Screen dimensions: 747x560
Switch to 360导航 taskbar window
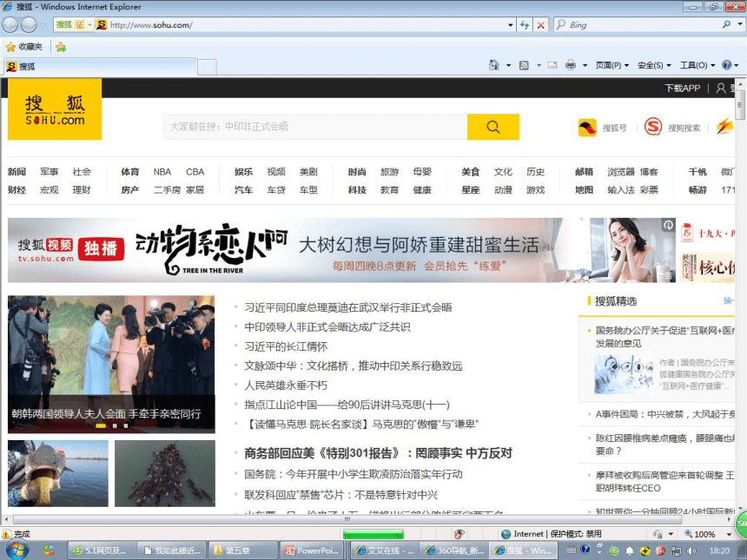pyautogui.click(x=455, y=550)
